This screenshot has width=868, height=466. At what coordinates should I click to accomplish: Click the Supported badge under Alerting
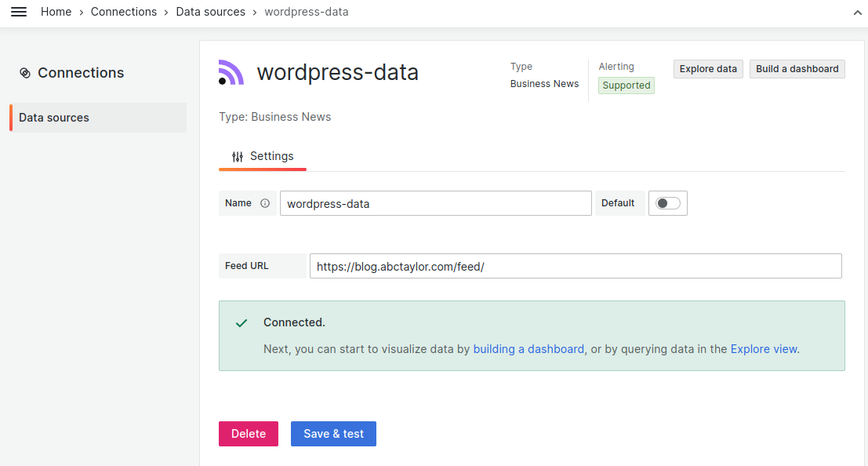coord(626,85)
